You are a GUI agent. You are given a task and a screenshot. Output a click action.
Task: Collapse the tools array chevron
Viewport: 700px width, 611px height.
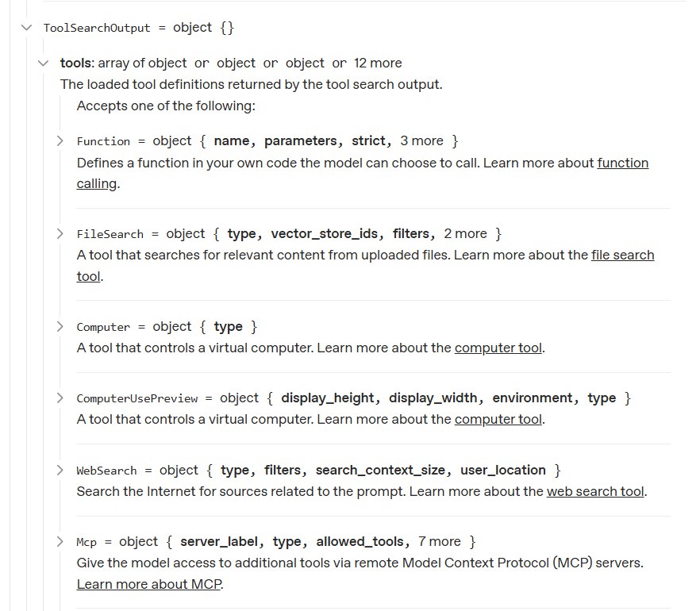[44, 63]
